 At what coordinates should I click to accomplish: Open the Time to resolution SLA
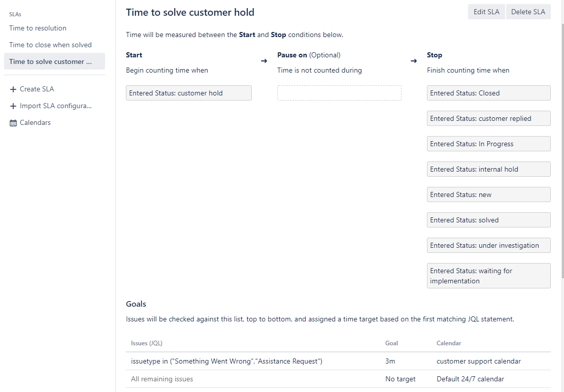click(38, 28)
